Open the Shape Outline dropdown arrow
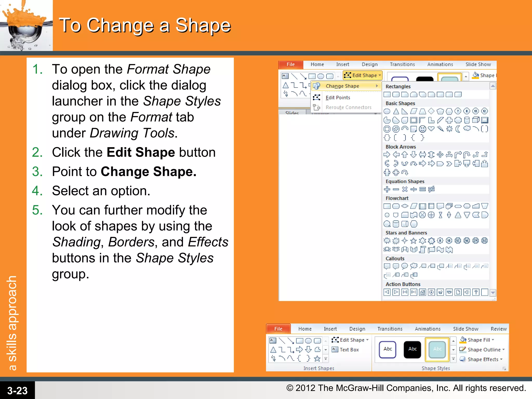The image size is (532, 399). [503, 350]
